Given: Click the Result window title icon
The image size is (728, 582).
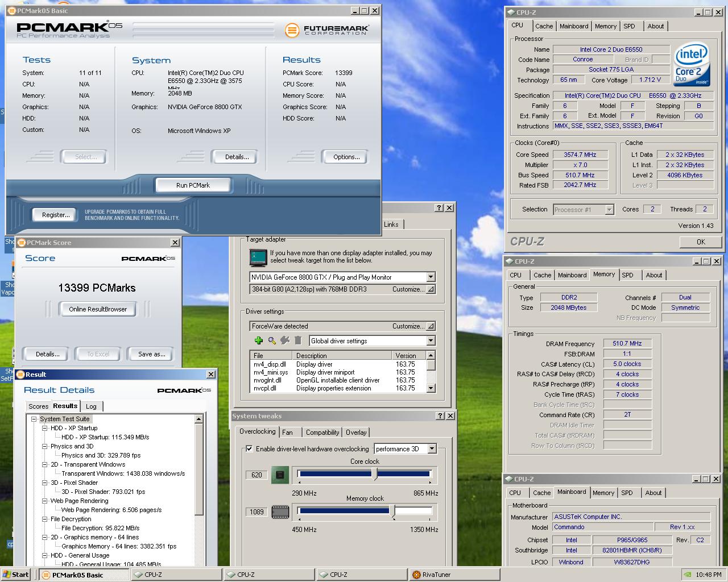Looking at the screenshot, I should click(x=20, y=375).
